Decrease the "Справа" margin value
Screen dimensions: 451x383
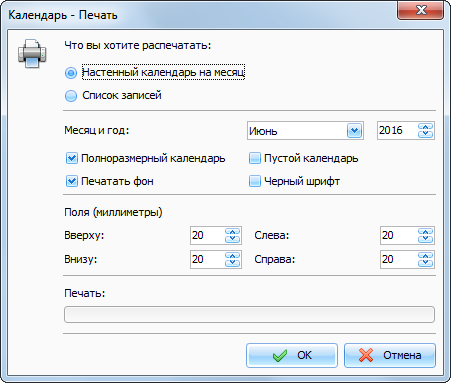point(425,263)
